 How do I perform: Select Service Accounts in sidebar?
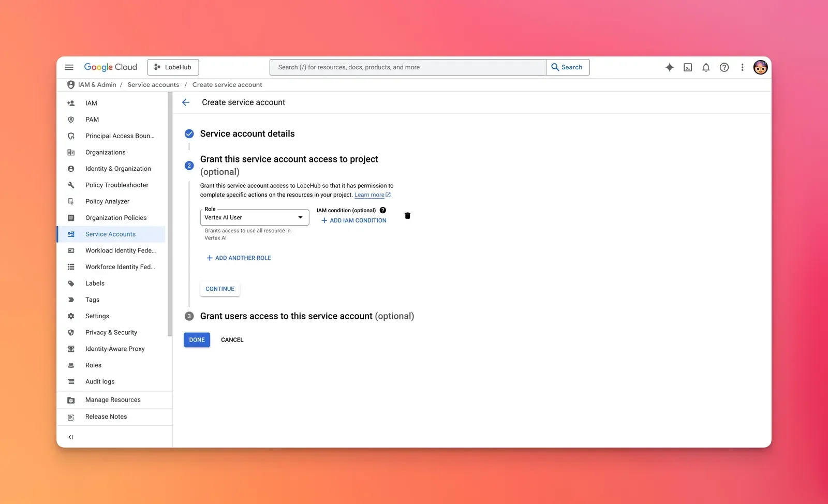coord(111,234)
